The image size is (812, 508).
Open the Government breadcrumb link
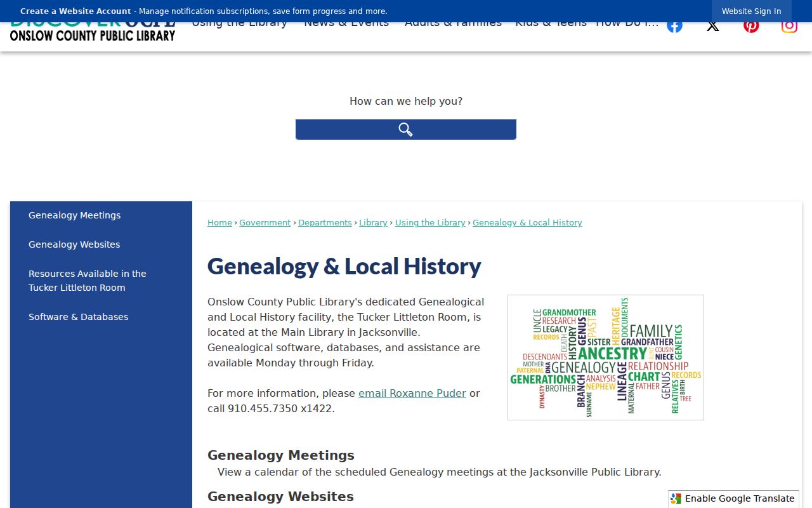point(265,223)
